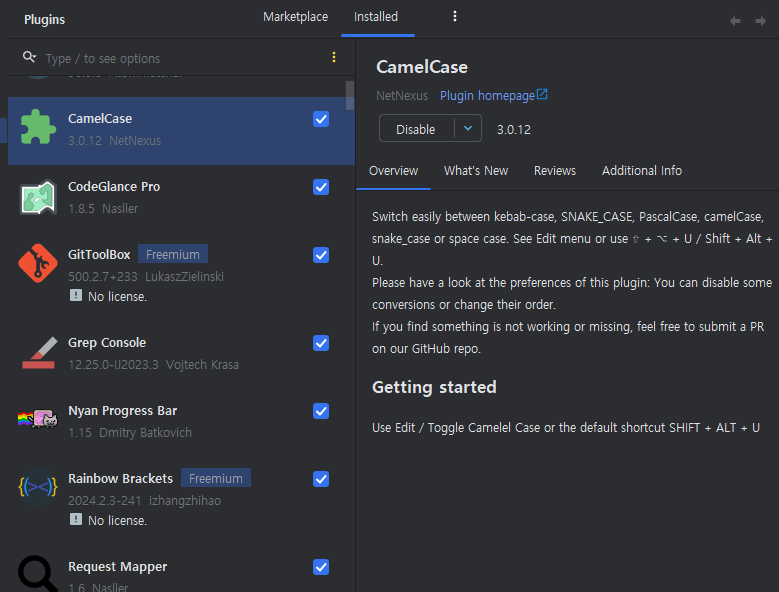Click the Rainbow Brackets braces icon

click(38, 487)
